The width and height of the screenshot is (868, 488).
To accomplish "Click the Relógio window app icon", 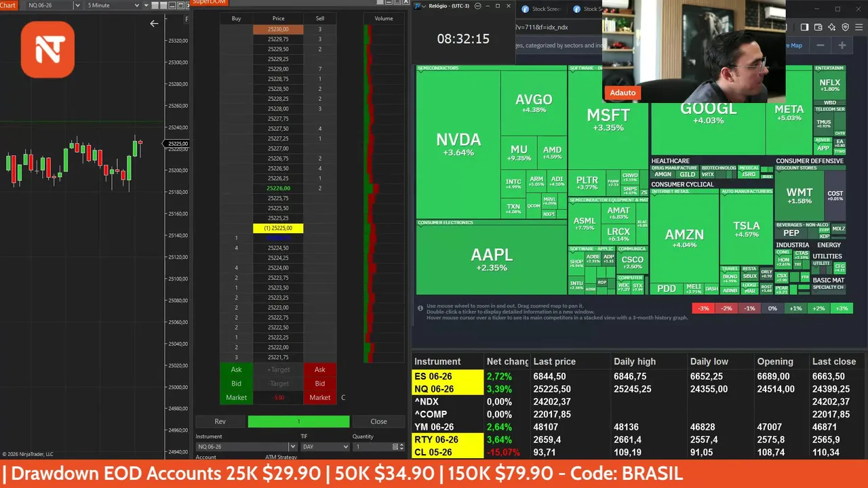I will point(418,6).
